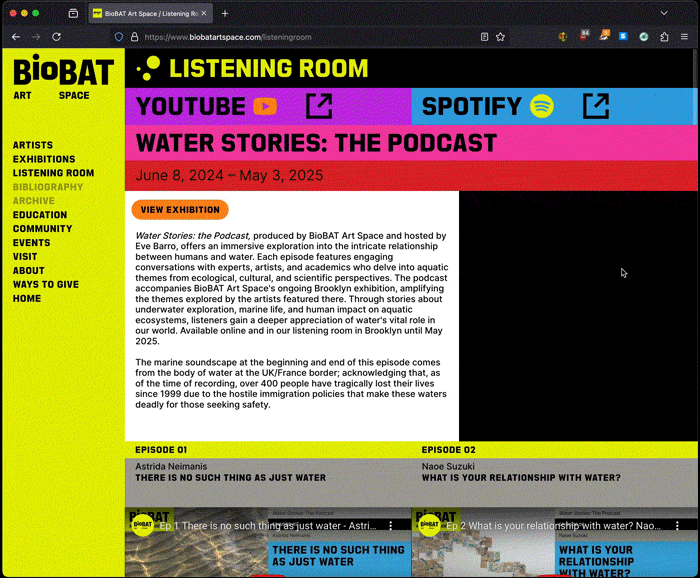Open the browser hamburger application menu
The width and height of the screenshot is (700, 578).
pos(684,37)
